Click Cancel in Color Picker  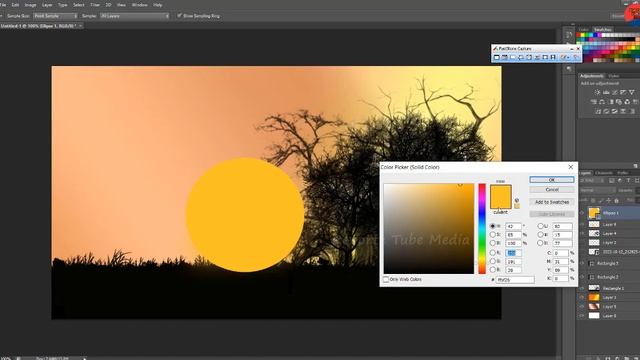point(552,190)
